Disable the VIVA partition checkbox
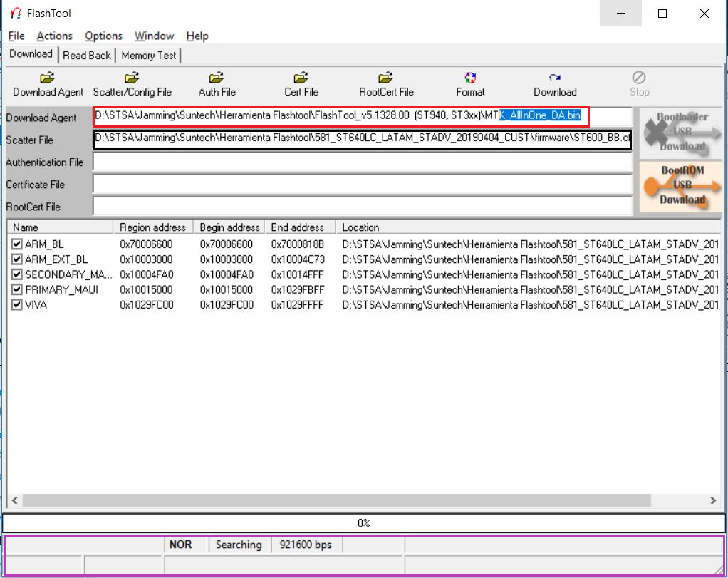 pyautogui.click(x=17, y=304)
